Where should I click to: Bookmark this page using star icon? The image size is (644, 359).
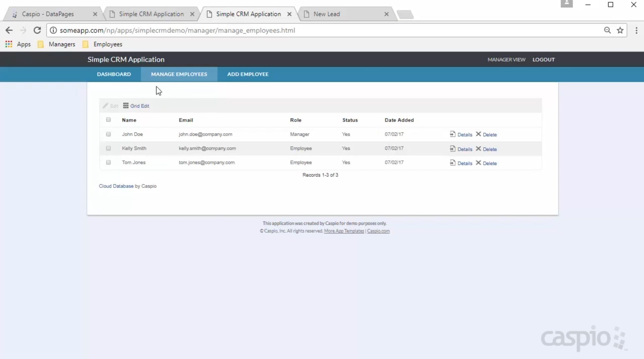coord(620,30)
